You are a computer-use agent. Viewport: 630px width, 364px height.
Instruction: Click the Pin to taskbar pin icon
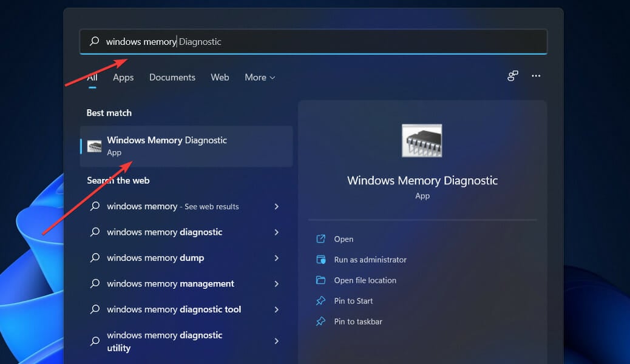(x=320, y=321)
